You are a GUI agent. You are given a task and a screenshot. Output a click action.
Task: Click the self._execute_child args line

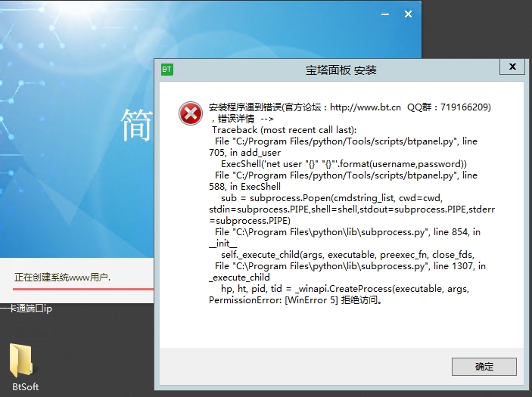(x=348, y=255)
